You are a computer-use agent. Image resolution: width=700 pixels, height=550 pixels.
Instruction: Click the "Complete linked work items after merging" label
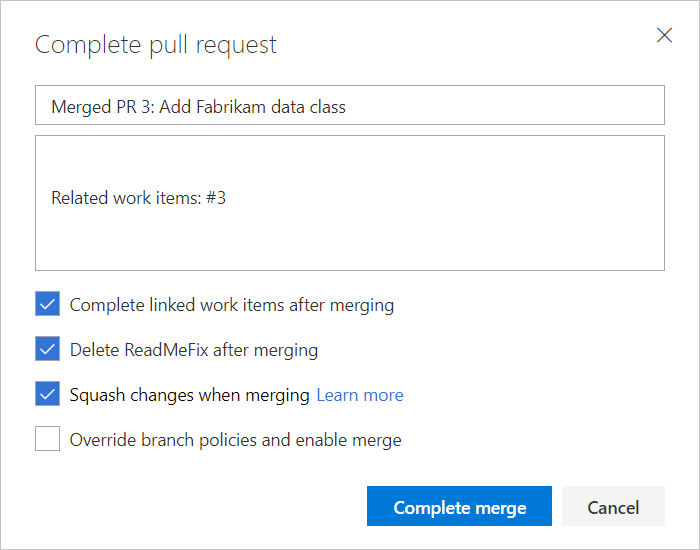point(231,305)
